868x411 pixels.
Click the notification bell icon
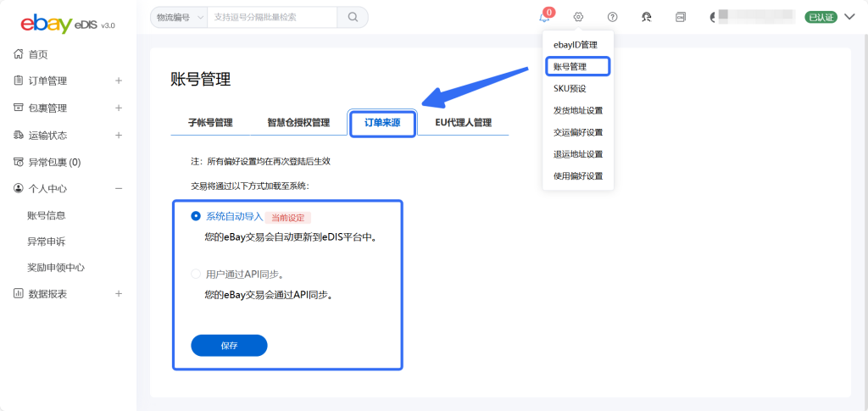(544, 18)
